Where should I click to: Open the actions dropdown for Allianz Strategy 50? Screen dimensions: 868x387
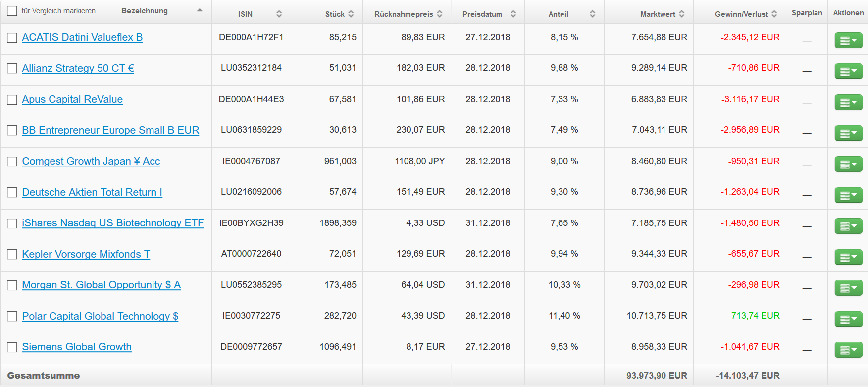point(848,71)
